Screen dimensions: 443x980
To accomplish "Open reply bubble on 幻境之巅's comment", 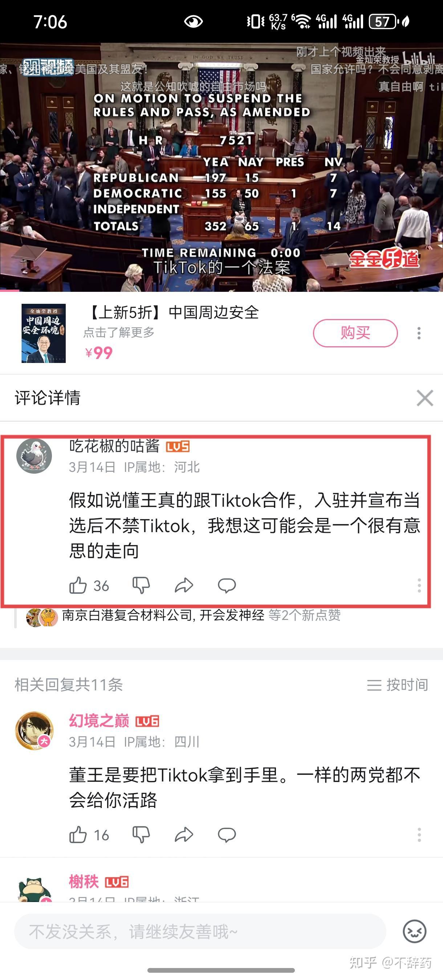I will (x=227, y=835).
